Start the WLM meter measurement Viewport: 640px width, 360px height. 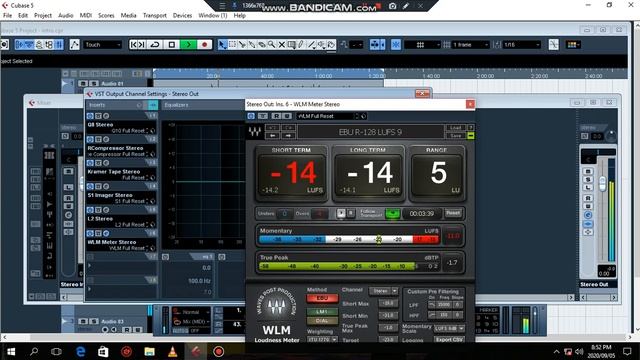click(x=341, y=213)
